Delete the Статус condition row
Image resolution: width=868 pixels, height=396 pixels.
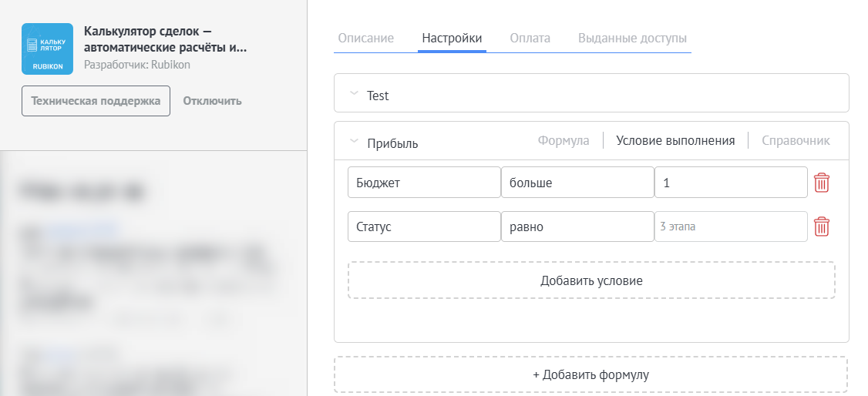point(822,227)
